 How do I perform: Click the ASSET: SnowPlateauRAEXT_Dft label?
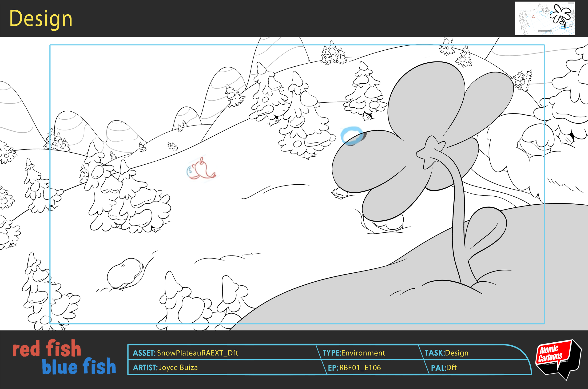pos(186,353)
